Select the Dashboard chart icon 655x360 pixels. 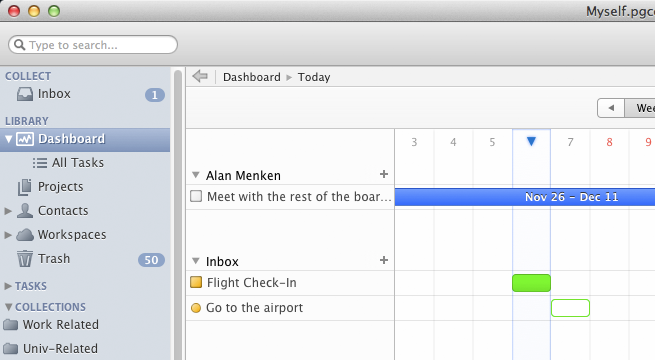pos(25,139)
